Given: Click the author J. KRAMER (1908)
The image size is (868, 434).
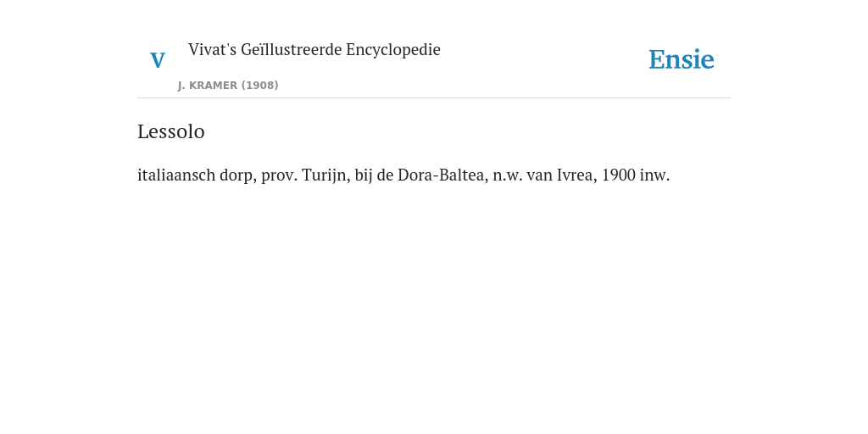Looking at the screenshot, I should pyautogui.click(x=228, y=86).
